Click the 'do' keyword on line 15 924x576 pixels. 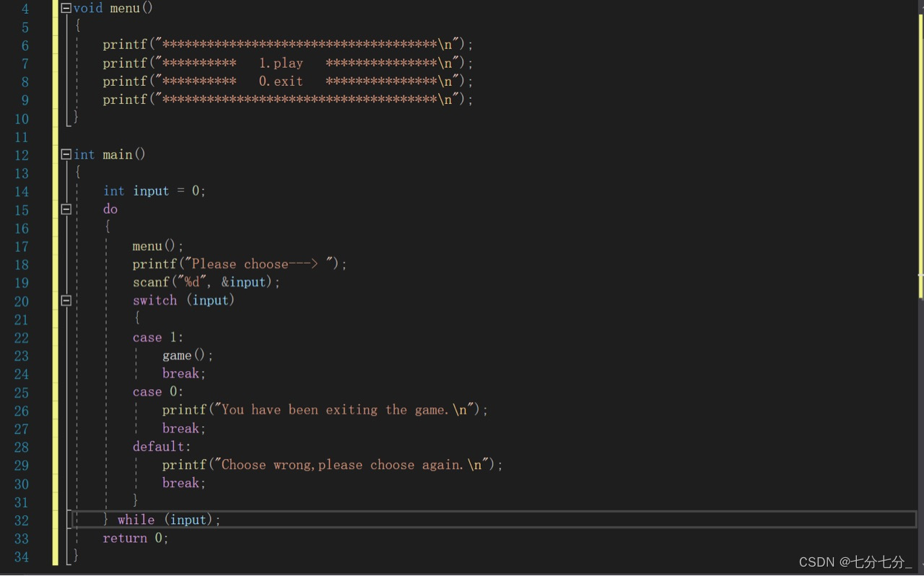[110, 209]
